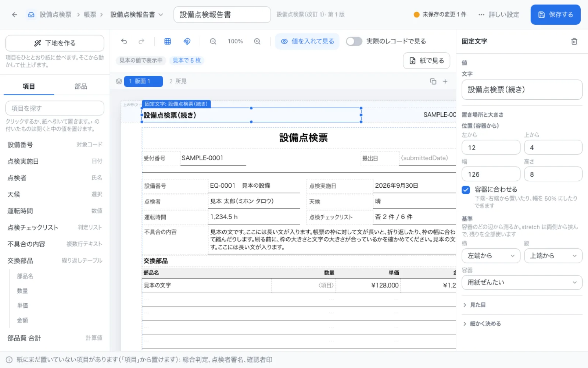Open the 用紙ぜんたい container dropdown

(x=522, y=283)
